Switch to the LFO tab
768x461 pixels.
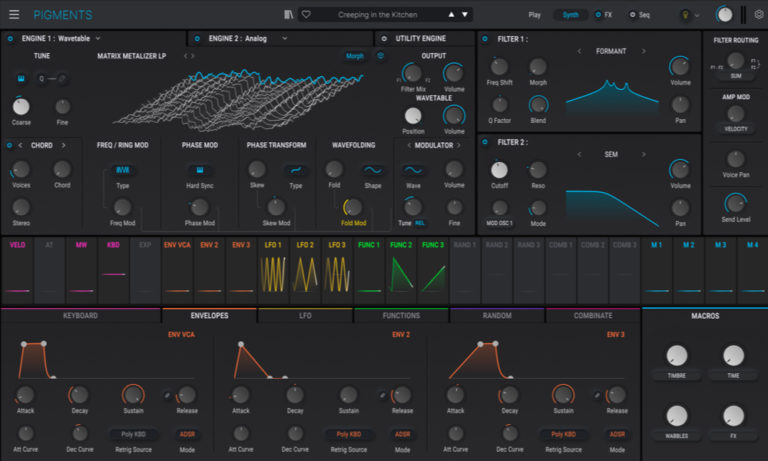(305, 315)
